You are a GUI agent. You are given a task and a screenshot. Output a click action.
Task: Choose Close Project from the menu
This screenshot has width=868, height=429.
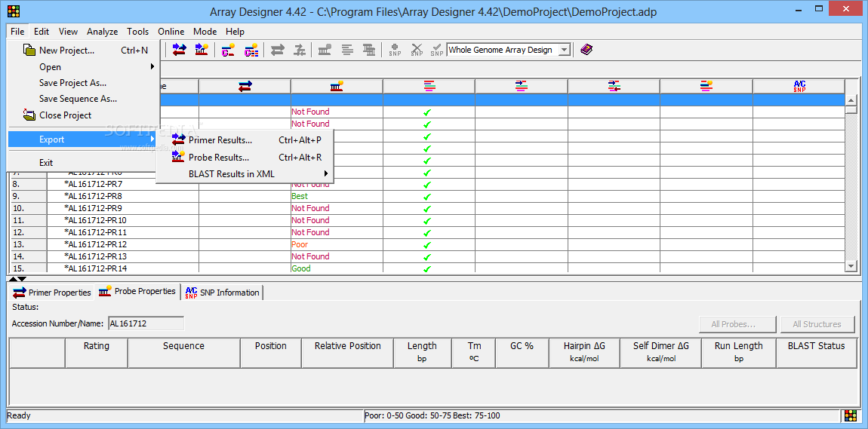pos(84,115)
